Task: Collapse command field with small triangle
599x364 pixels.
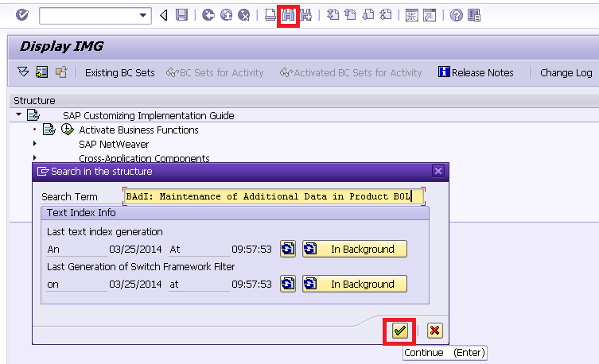Action: 164,15
